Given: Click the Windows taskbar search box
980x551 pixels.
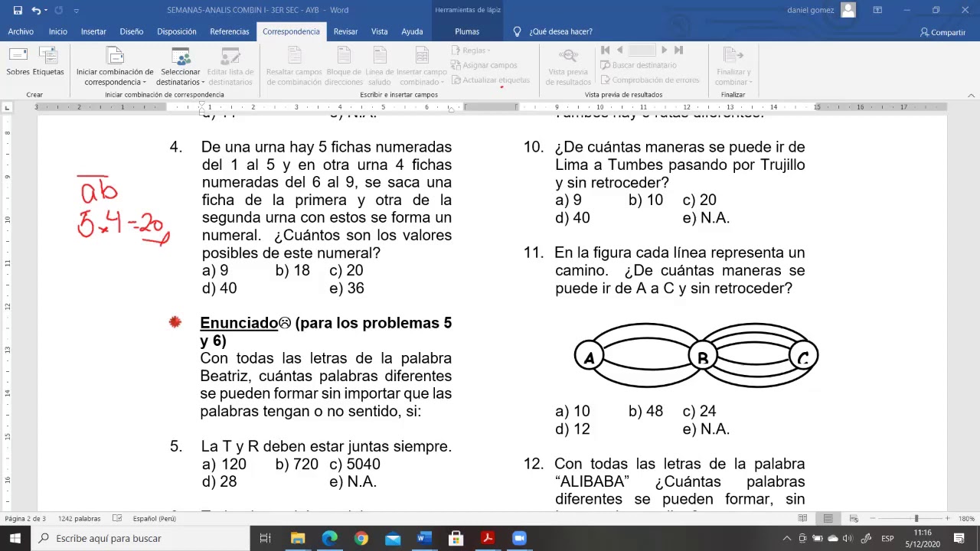Looking at the screenshot, I should coord(140,538).
